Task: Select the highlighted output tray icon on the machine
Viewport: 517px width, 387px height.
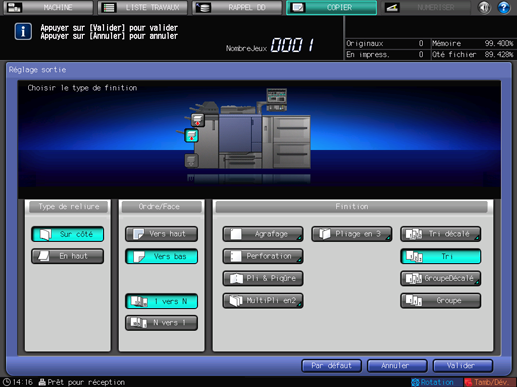Action: pos(191,136)
